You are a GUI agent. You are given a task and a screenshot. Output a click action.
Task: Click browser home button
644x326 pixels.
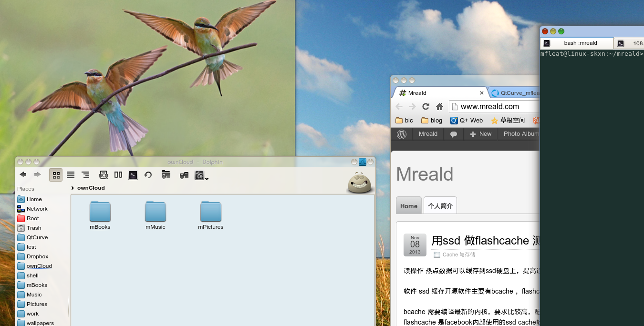(440, 106)
